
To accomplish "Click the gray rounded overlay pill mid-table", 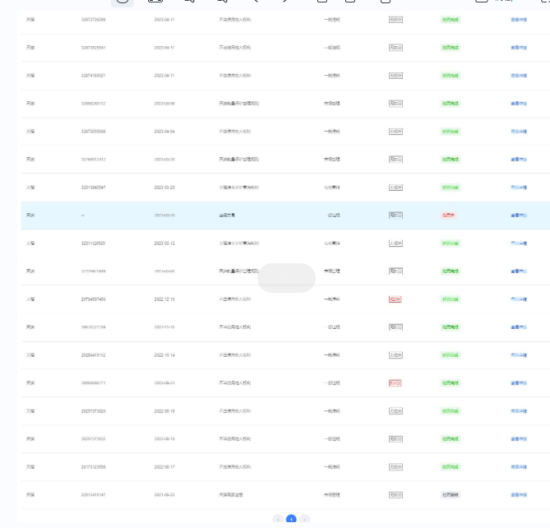I will 286,278.
